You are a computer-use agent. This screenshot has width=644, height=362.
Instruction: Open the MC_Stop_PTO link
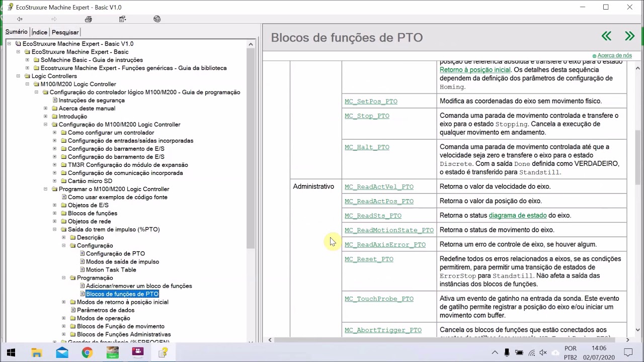367,116
